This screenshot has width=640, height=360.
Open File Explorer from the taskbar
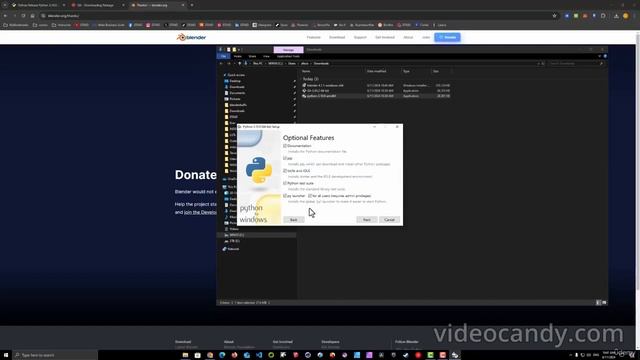coord(185,355)
